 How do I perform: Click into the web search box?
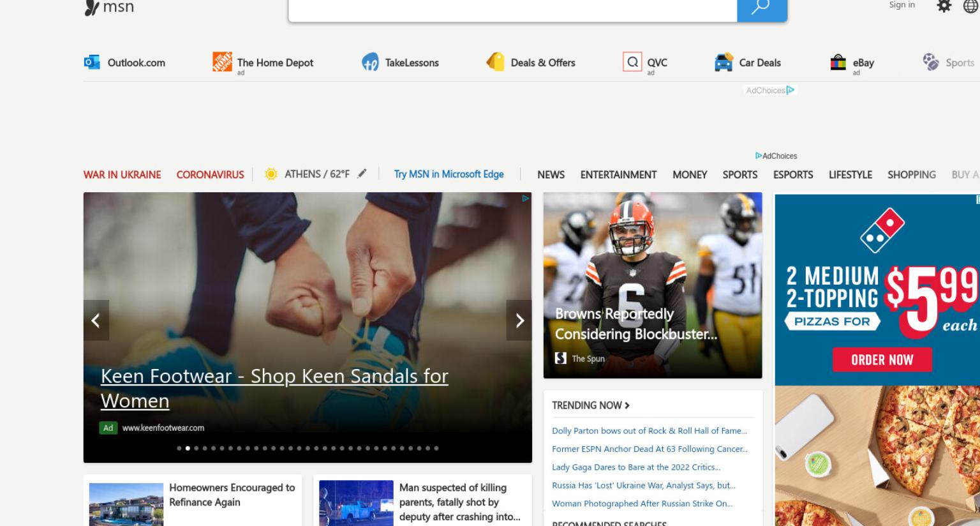[512, 10]
